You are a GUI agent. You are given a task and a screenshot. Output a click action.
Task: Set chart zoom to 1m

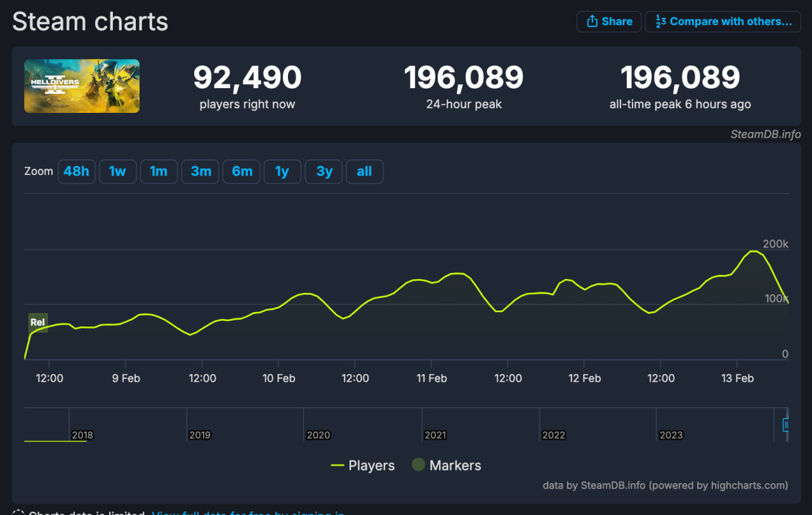point(159,171)
